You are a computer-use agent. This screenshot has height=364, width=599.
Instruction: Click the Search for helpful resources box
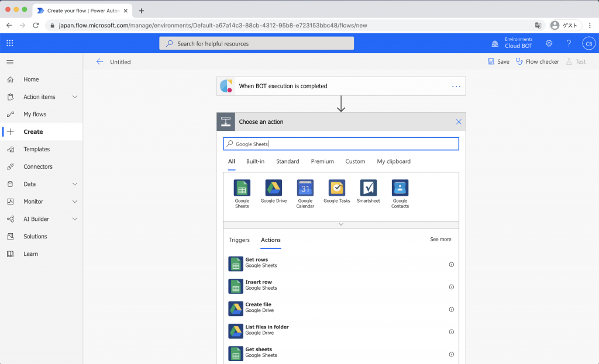[x=256, y=43]
